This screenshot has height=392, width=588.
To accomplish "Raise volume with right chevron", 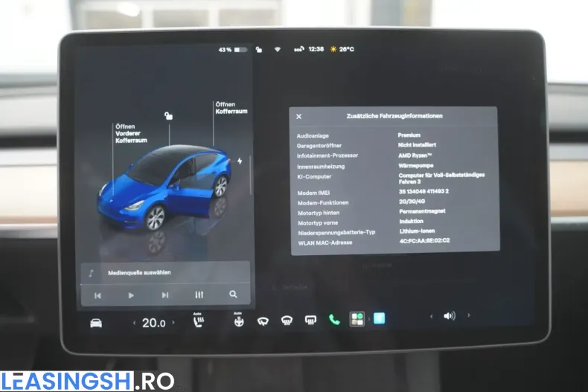I will pos(469,315).
